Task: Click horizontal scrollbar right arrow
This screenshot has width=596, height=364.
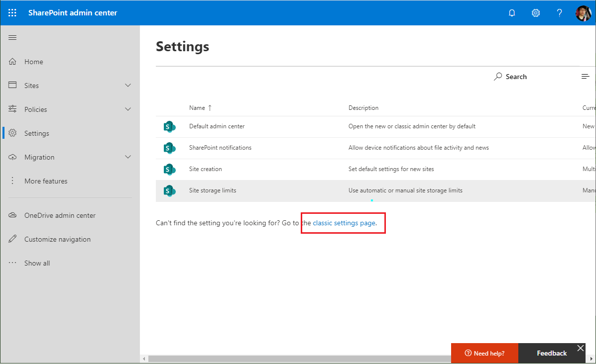Action: [591, 359]
